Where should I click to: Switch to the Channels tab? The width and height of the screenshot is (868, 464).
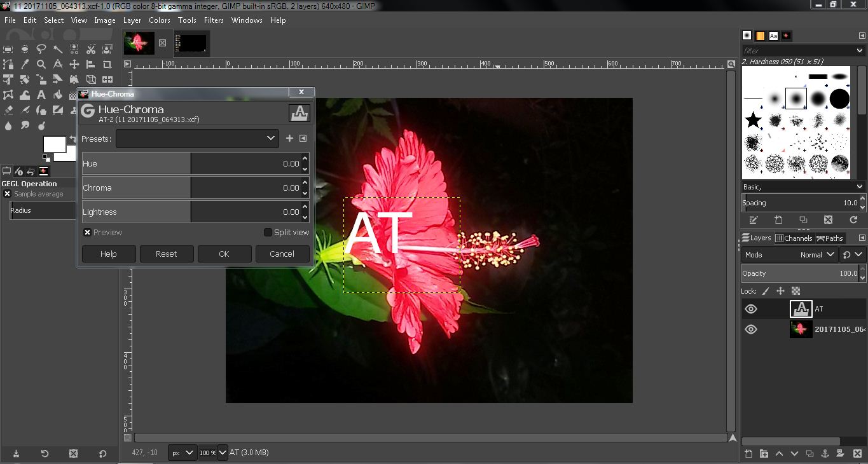click(x=794, y=238)
